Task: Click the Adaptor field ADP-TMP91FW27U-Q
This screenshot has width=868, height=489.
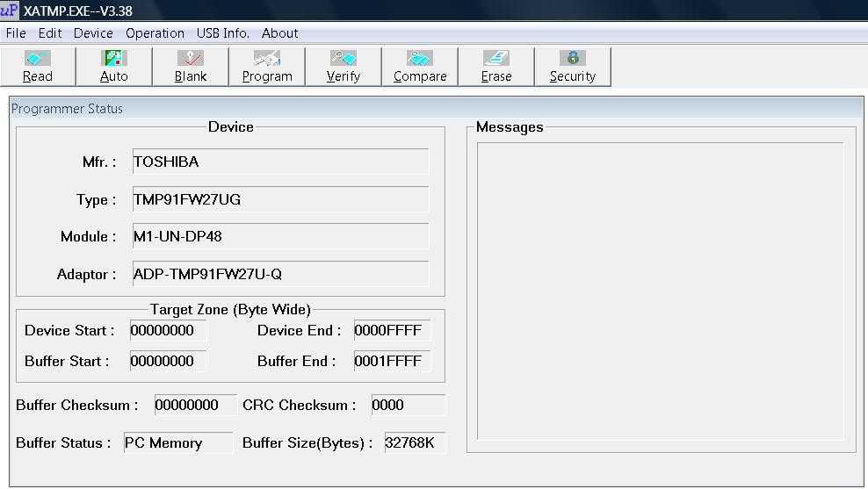Action: pos(280,274)
